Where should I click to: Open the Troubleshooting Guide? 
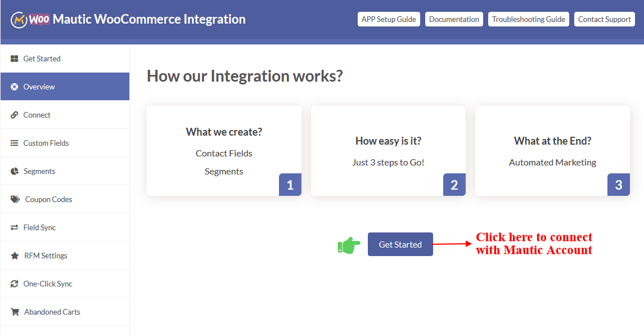(528, 19)
